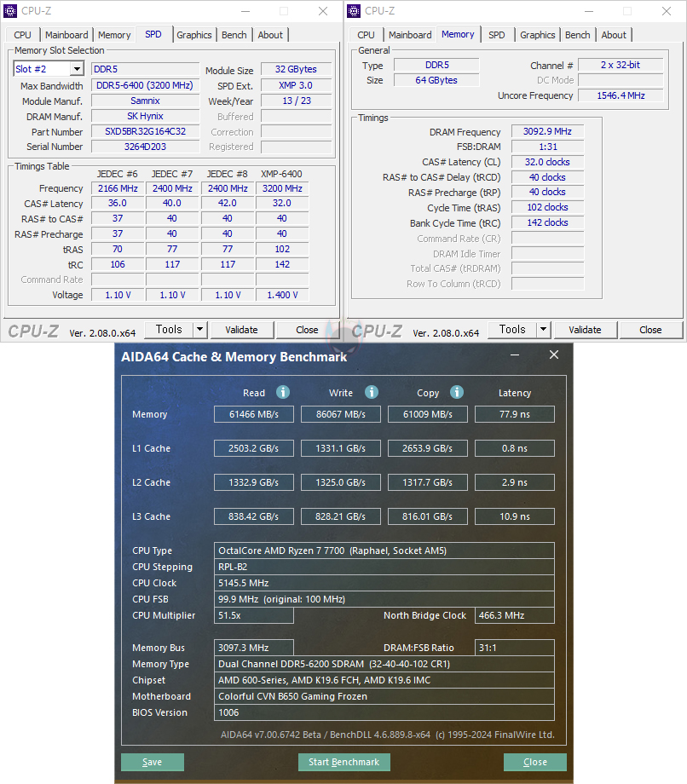This screenshot has height=784, width=687.
Task: Click the Memory Read value 61466 MB/s
Action: point(254,414)
